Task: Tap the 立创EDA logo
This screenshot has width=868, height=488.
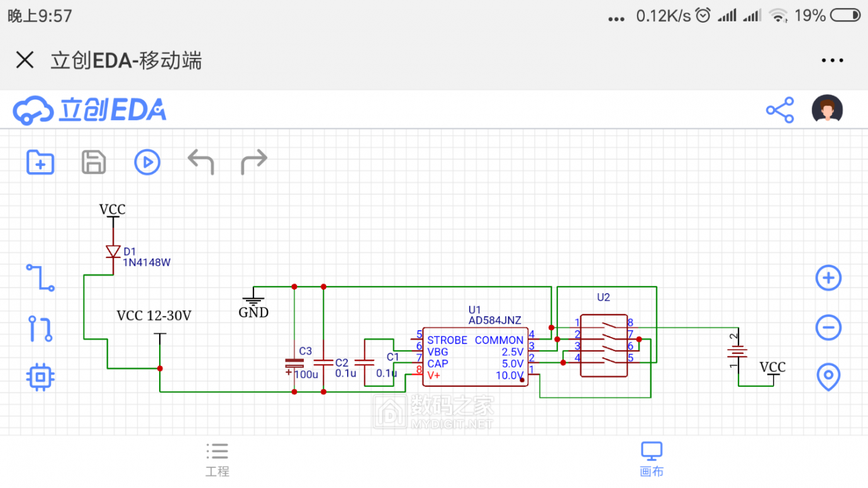Action: (89, 111)
